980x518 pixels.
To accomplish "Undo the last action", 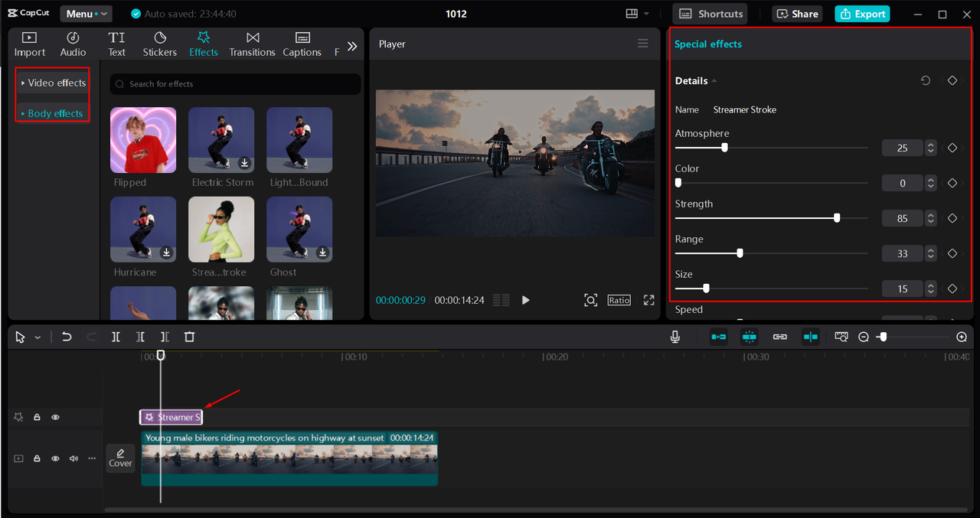I will (x=67, y=337).
